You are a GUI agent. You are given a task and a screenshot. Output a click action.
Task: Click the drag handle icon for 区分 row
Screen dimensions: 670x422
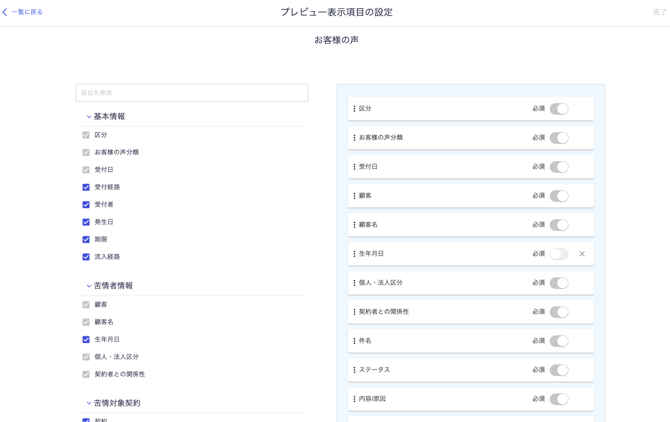pyautogui.click(x=354, y=109)
